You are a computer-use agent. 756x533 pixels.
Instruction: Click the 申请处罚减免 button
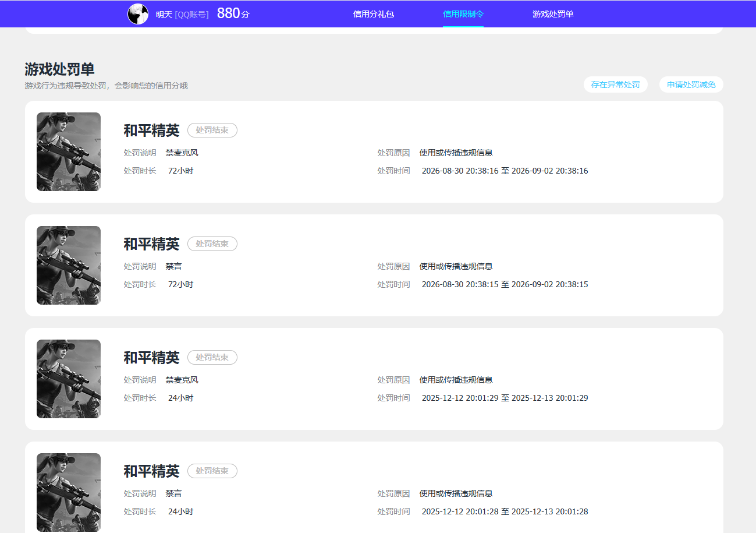click(x=691, y=84)
